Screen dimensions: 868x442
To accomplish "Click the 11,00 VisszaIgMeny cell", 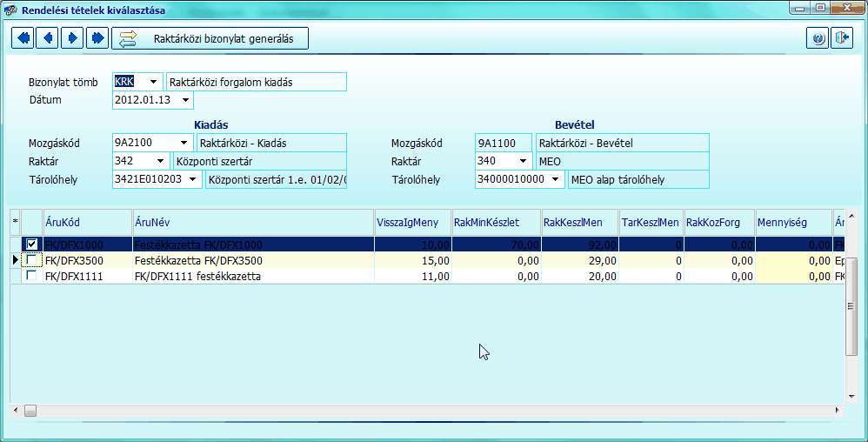I will point(413,276).
